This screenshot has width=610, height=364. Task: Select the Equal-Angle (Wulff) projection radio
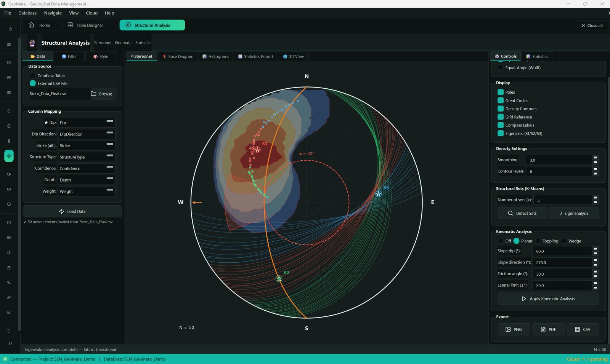click(x=501, y=67)
